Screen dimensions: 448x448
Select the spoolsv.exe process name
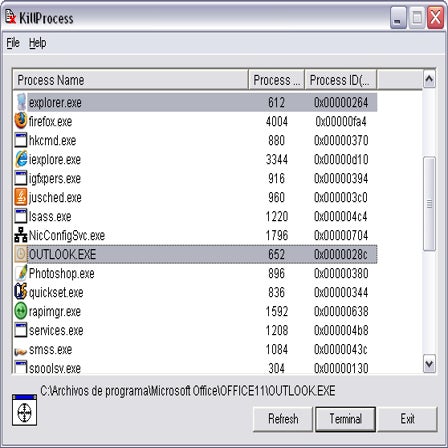tap(55, 368)
